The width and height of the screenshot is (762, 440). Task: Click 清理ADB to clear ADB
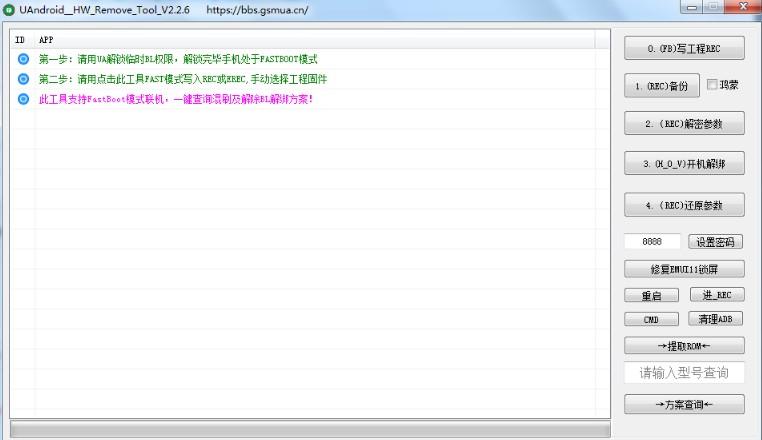click(716, 319)
